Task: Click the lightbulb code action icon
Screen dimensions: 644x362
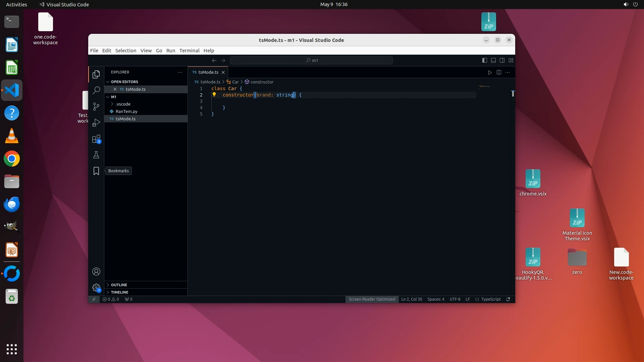Action: pos(214,95)
